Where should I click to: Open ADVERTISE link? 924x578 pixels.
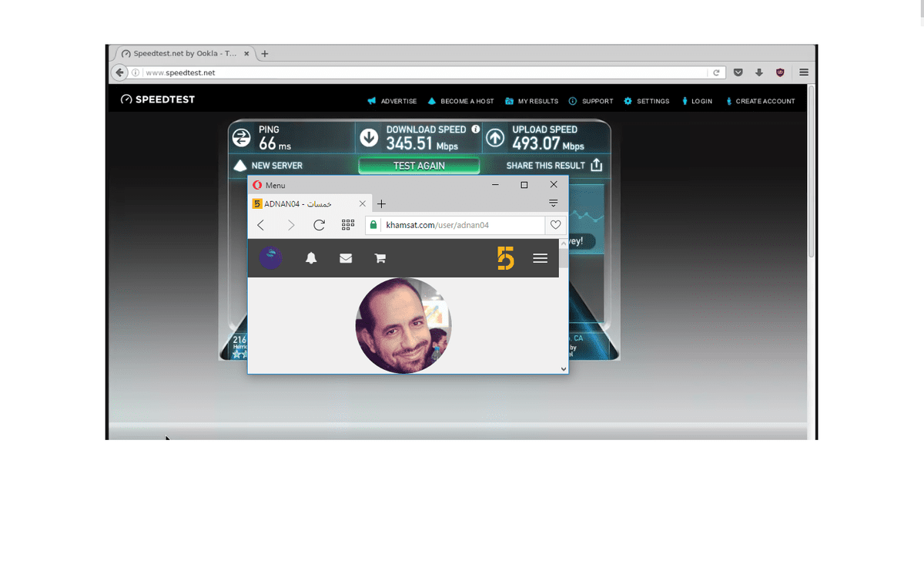(x=392, y=101)
